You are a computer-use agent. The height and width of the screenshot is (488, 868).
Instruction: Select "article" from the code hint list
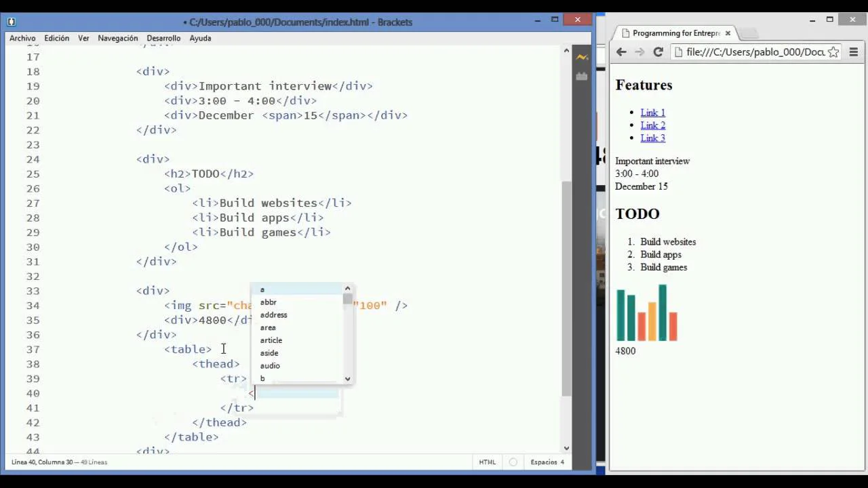271,340
